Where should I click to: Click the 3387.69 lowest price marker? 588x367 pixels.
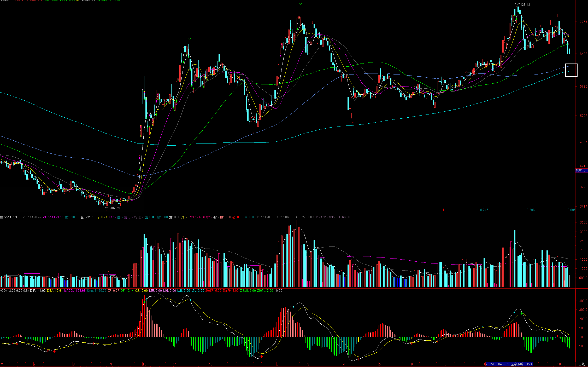click(114, 208)
